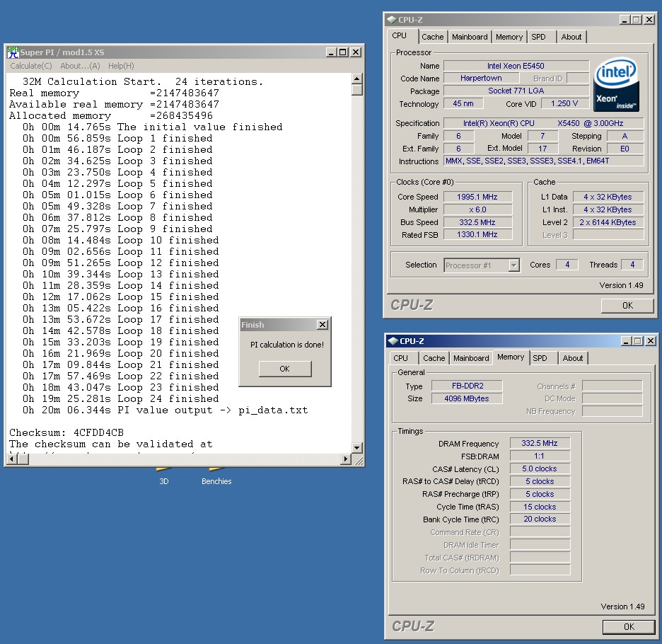Close the upper CPU-Z window
The width and height of the screenshot is (662, 644).
pos(649,19)
